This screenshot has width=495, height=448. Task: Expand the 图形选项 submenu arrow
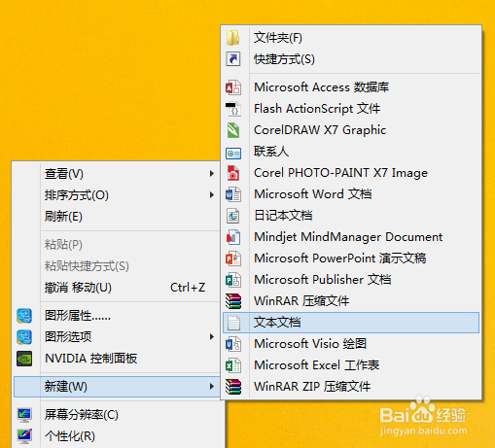[x=212, y=337]
